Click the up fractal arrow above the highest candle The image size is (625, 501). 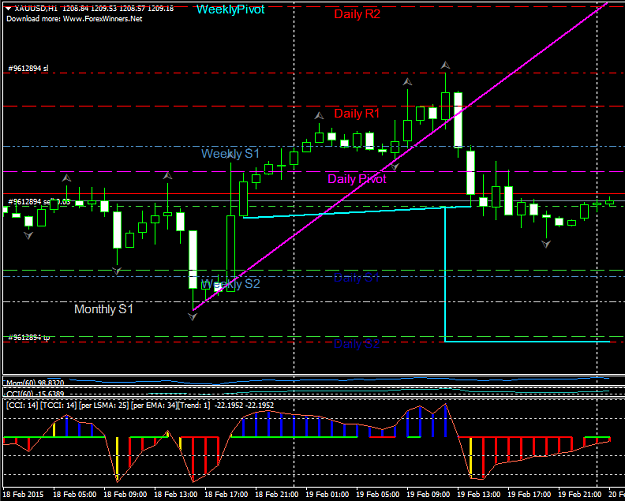click(x=445, y=65)
